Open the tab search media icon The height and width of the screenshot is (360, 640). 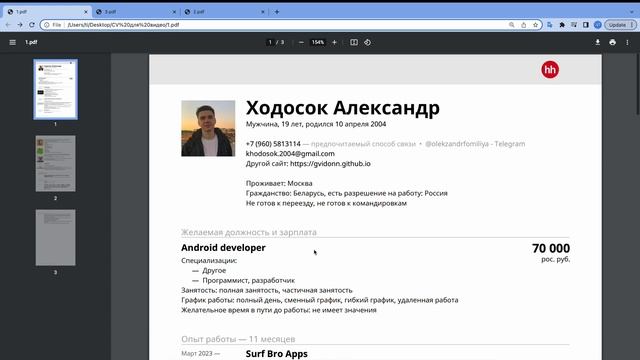574,25
